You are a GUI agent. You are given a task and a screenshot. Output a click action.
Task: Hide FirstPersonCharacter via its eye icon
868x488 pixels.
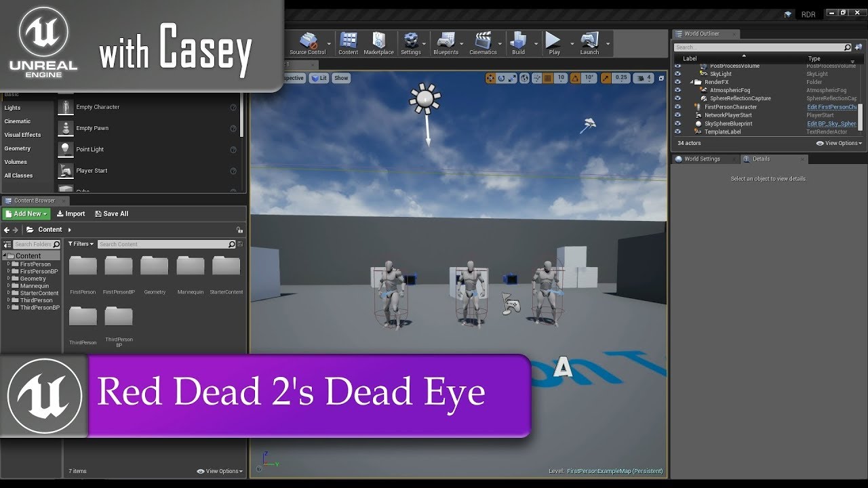click(x=677, y=107)
